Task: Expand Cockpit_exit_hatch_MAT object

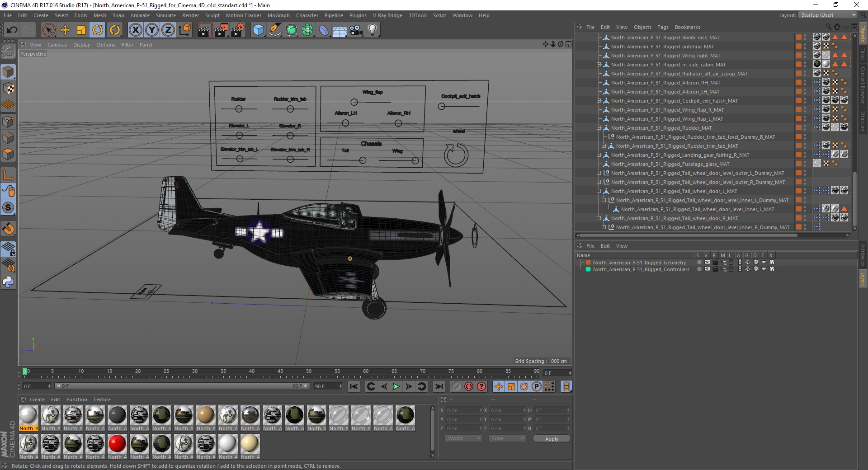Action: (599, 101)
